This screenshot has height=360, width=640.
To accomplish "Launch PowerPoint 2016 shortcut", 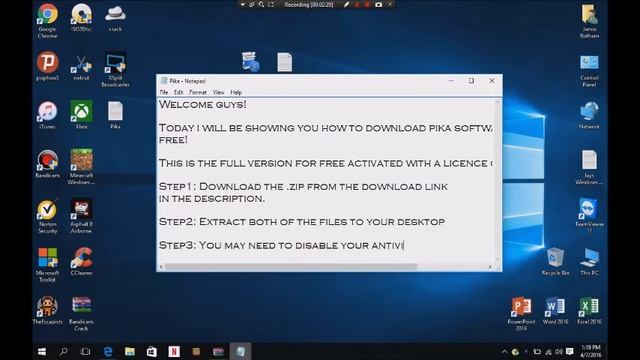I will click(x=521, y=313).
